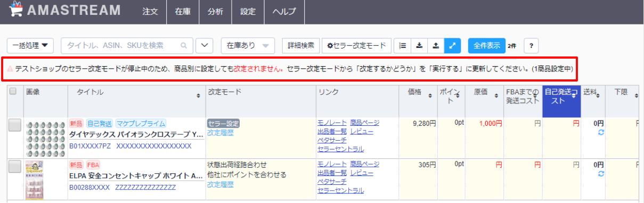Click モノレート link in ダイヤテックス row
The height and width of the screenshot is (203, 644).
tap(332, 123)
